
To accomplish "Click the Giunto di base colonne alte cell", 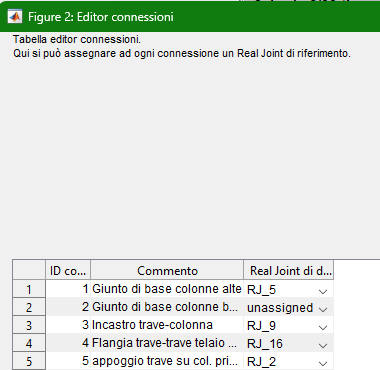I will point(167,289).
